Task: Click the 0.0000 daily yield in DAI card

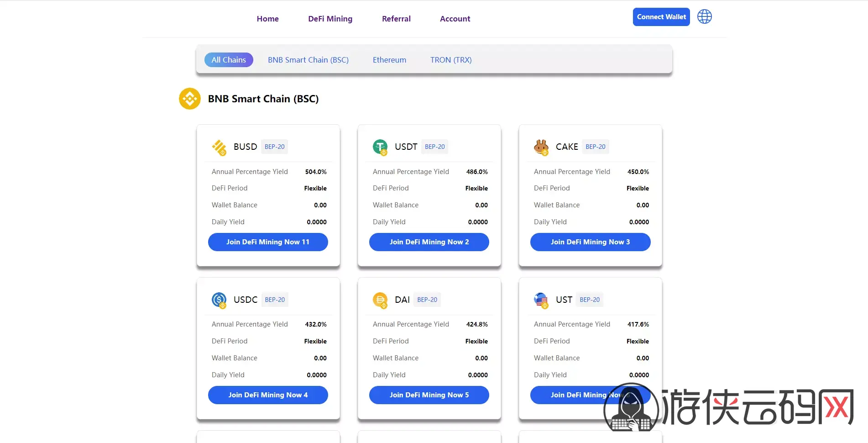Action: click(x=478, y=375)
